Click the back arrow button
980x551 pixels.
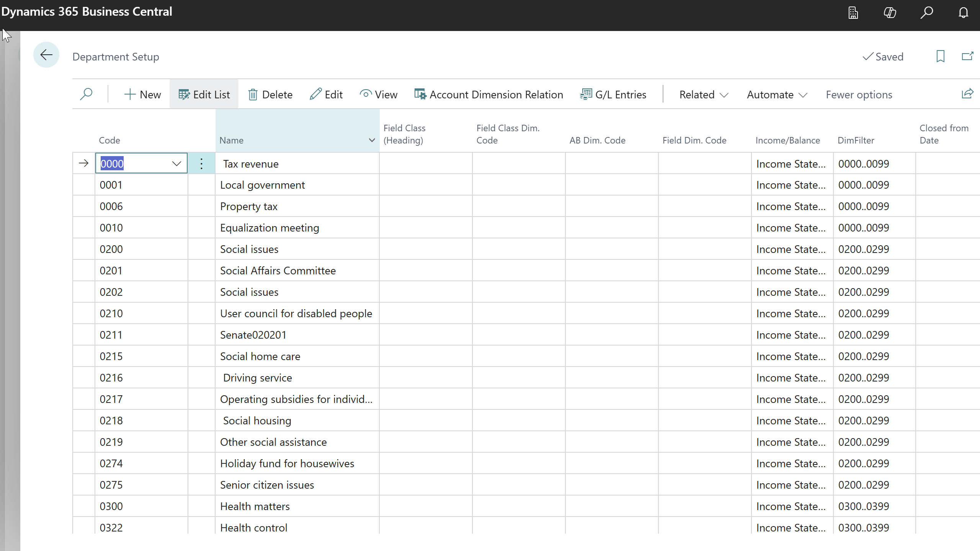[46, 55]
